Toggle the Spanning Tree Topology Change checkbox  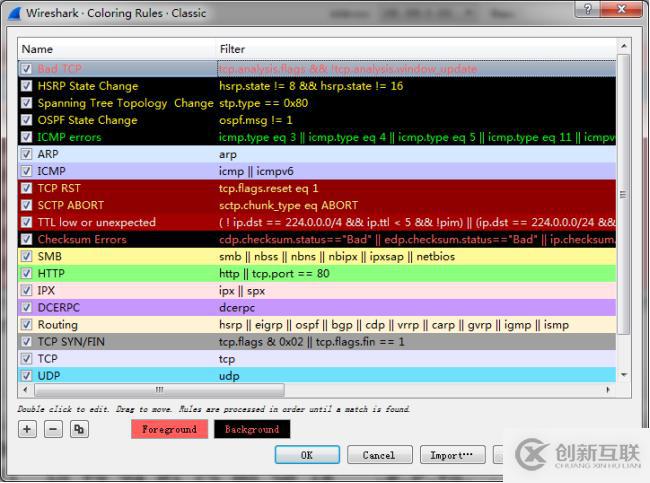coord(27,103)
